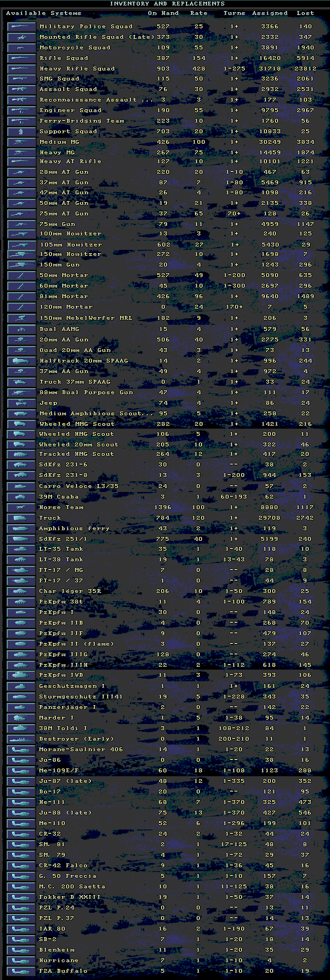Image resolution: width=330 pixels, height=980 pixels.
Task: Click the Heavy Rifle Squad icon
Action: pyautogui.click(x=22, y=68)
